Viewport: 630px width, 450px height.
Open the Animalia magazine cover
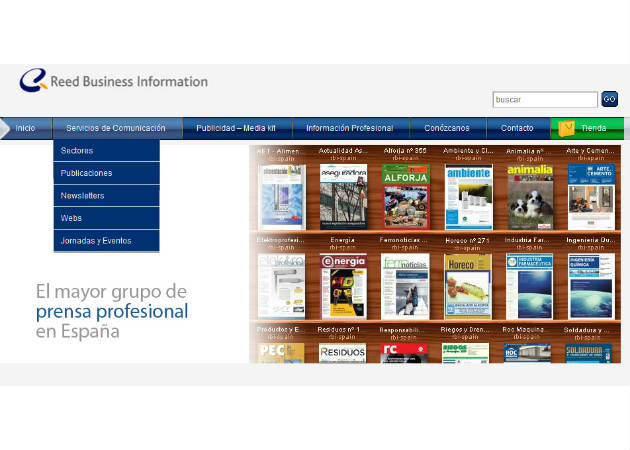[529, 196]
